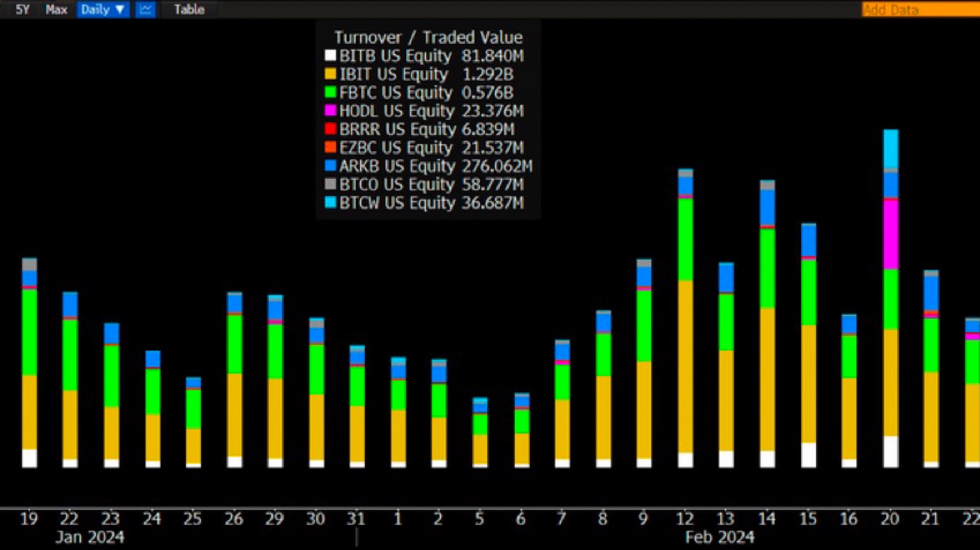Click the white BITB legend swatch
Screen dimensions: 980x550
click(x=330, y=55)
